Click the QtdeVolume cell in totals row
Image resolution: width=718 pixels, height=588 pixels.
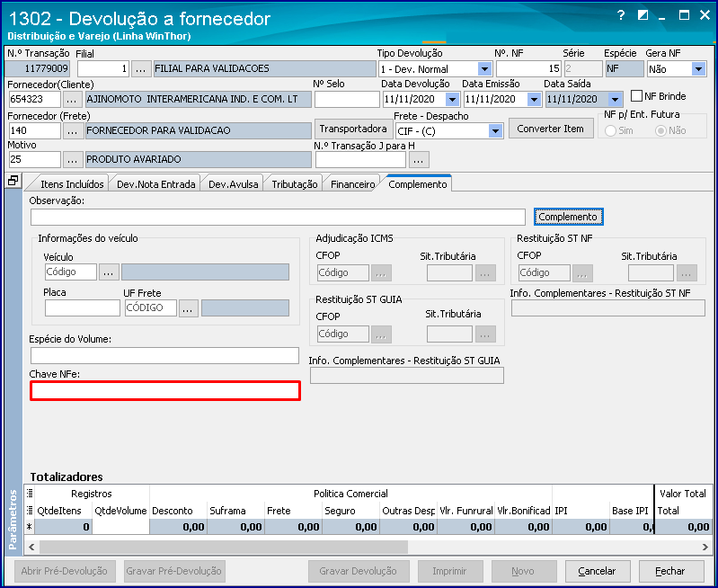coord(121,527)
